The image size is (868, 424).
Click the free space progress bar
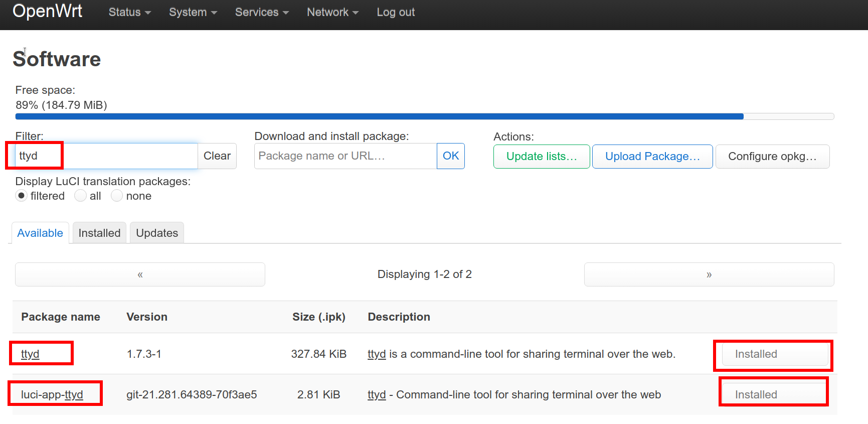[x=424, y=116]
